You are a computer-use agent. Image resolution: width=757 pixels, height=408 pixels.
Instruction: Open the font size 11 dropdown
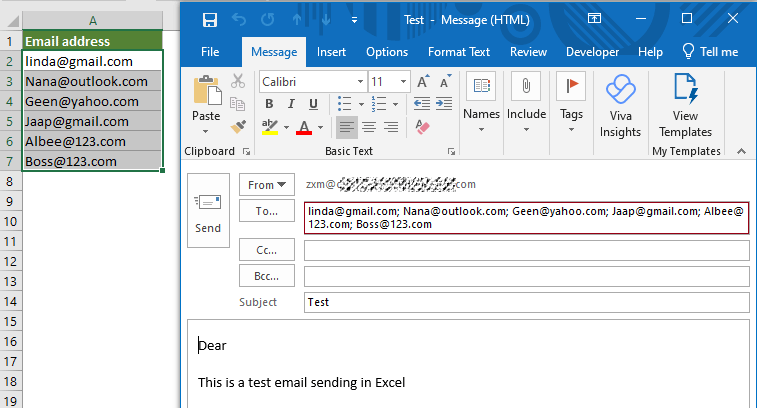click(403, 82)
